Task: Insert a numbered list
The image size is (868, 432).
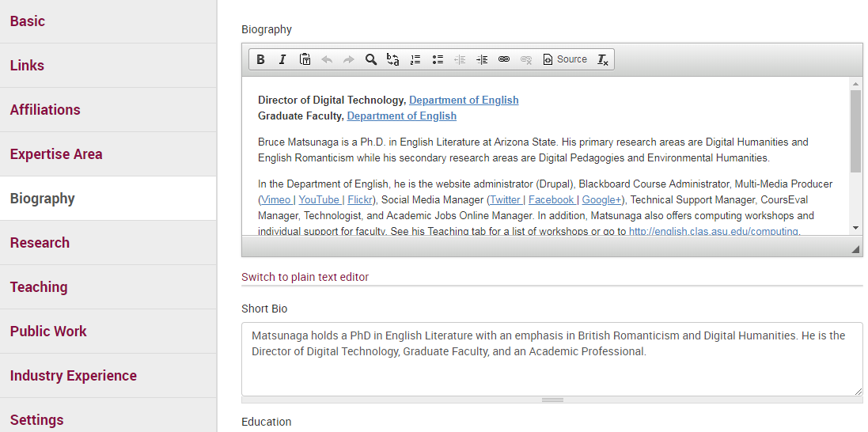Action: (415, 59)
